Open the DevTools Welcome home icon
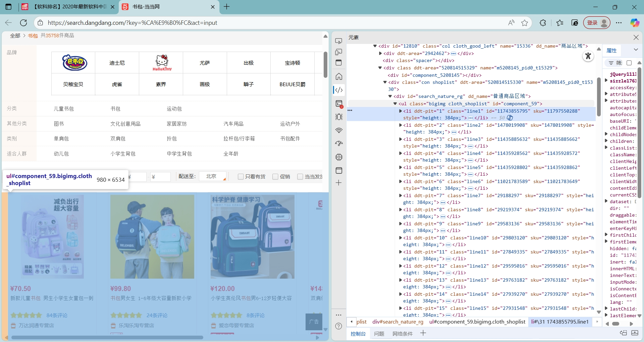The width and height of the screenshot is (644, 342). (x=339, y=76)
